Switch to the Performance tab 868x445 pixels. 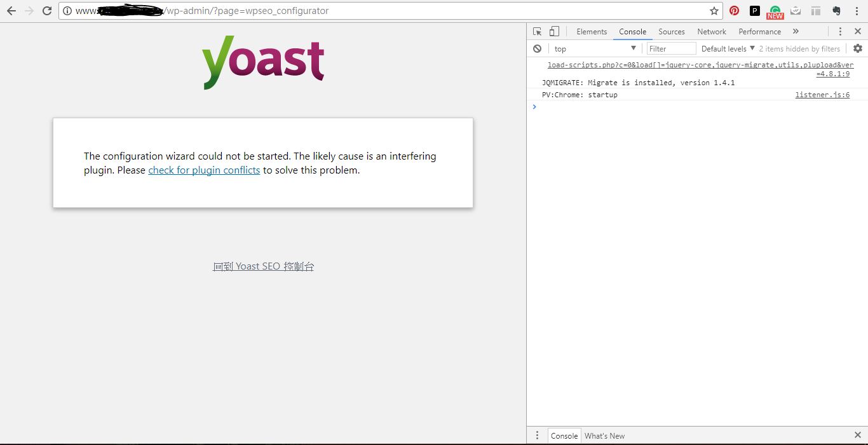point(760,32)
